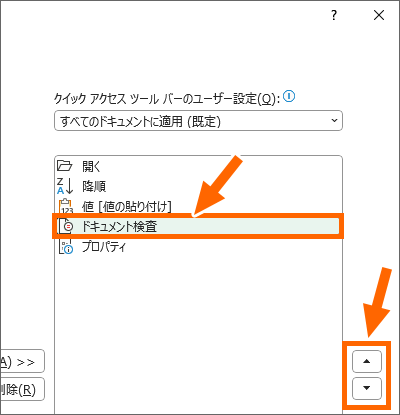This screenshot has width=400, height=415.
Task: Choose the プロパティ item in the list
Action: coord(198,247)
